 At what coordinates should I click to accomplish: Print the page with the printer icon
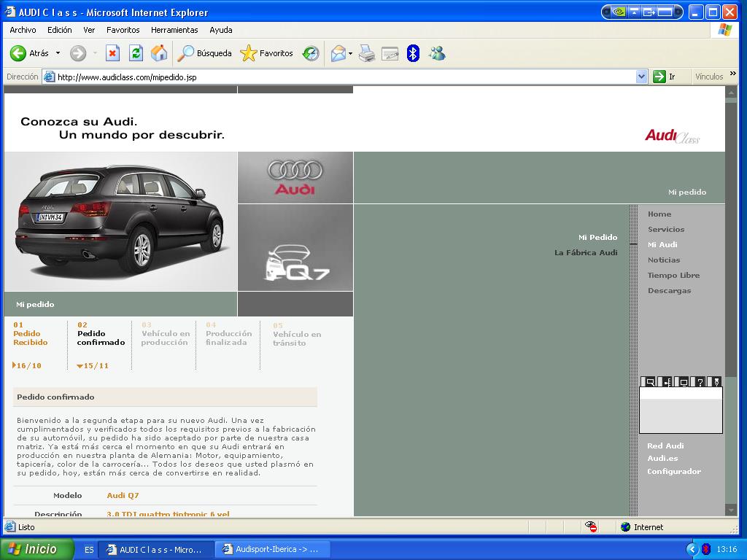[x=366, y=53]
